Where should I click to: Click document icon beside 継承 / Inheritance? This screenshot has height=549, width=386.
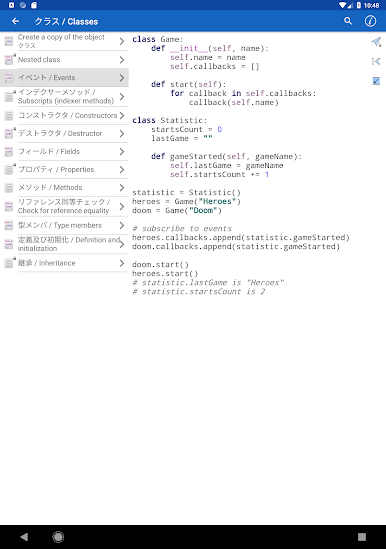(x=9, y=263)
